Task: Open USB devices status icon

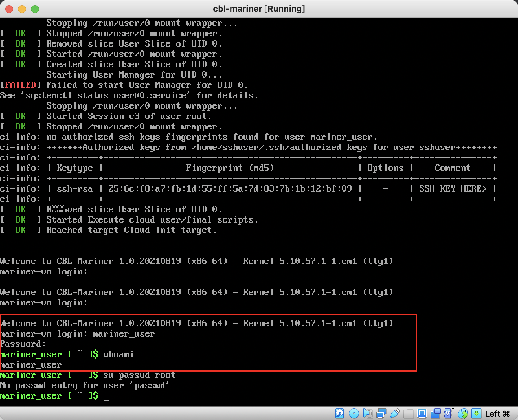Action: [395, 413]
